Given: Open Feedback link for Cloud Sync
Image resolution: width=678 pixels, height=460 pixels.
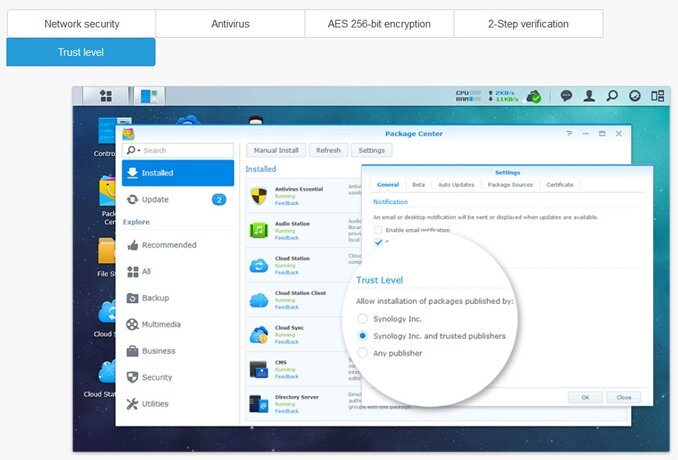Looking at the screenshot, I should (x=287, y=342).
